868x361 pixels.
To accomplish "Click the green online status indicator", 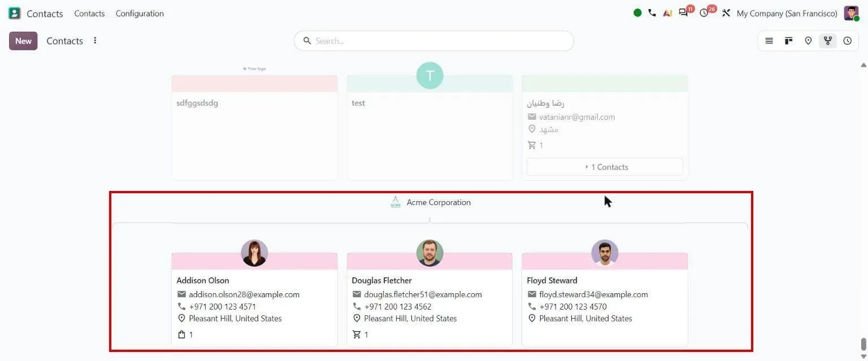I will (637, 12).
